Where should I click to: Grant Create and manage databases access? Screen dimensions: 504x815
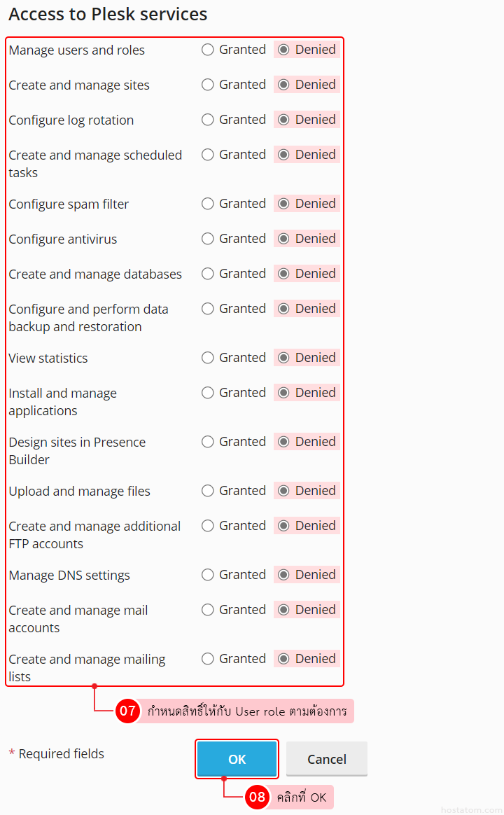208,274
